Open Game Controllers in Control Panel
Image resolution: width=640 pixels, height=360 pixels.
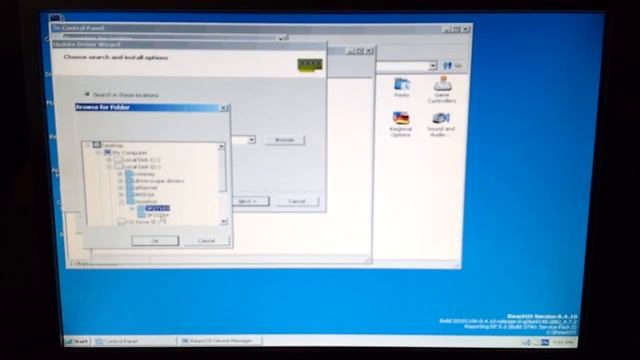point(442,90)
